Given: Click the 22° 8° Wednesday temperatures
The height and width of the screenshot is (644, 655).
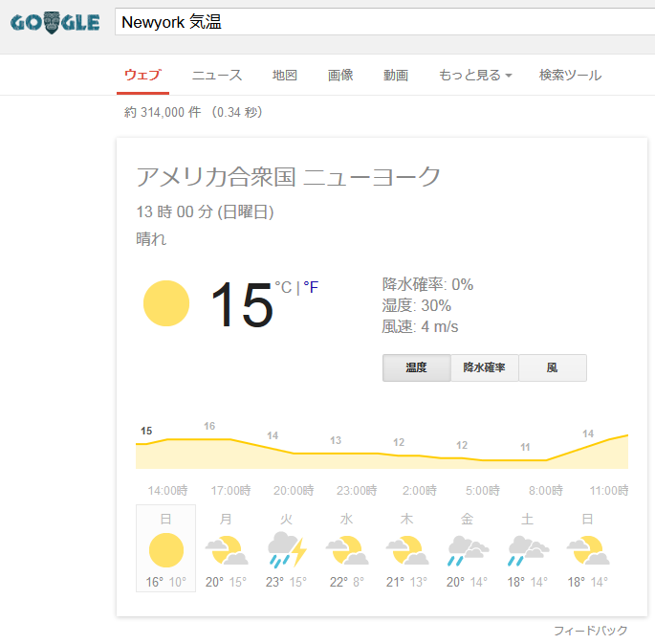Looking at the screenshot, I should (347, 582).
